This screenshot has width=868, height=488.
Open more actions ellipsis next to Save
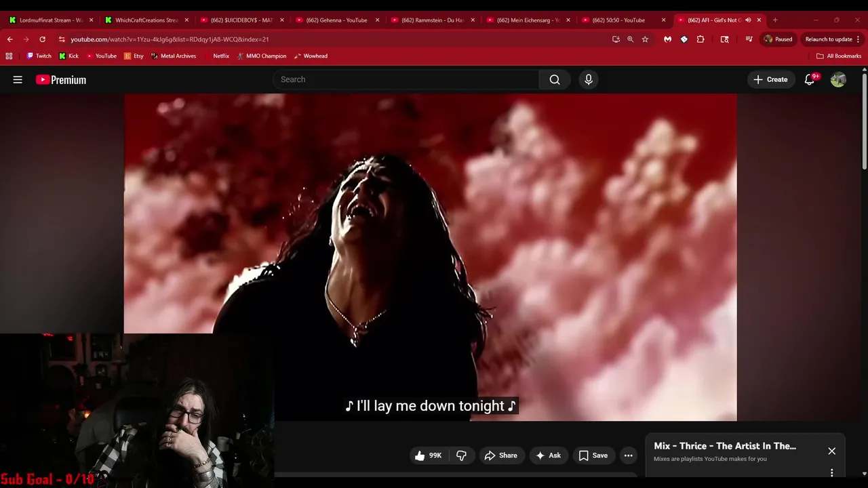point(629,455)
